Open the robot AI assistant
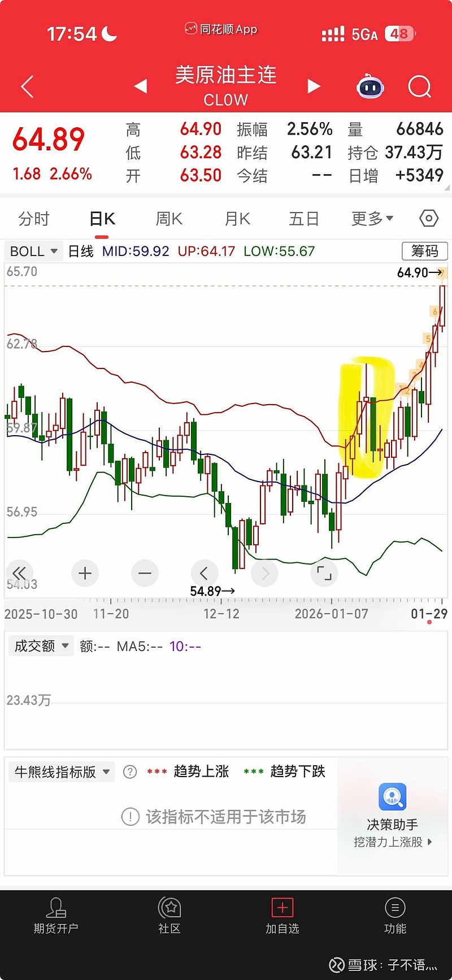 coord(370,86)
